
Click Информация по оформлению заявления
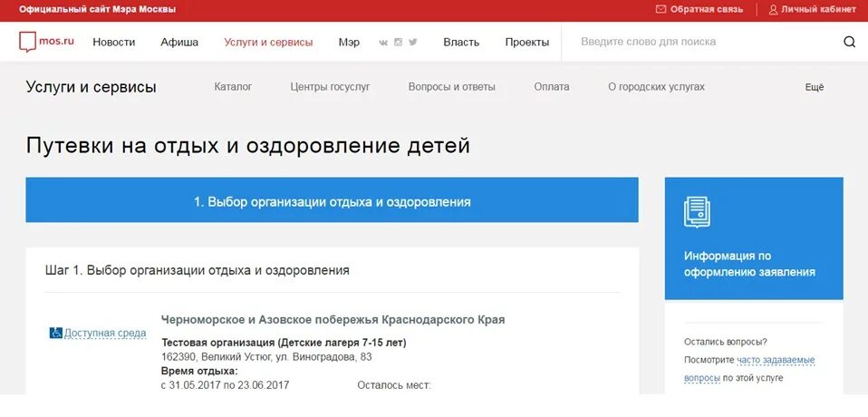pos(749,264)
